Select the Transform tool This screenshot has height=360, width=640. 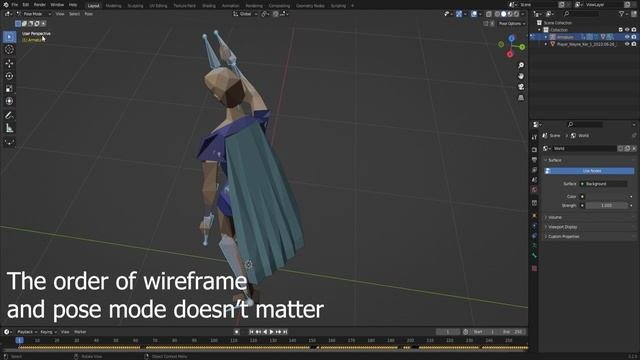pyautogui.click(x=9, y=101)
